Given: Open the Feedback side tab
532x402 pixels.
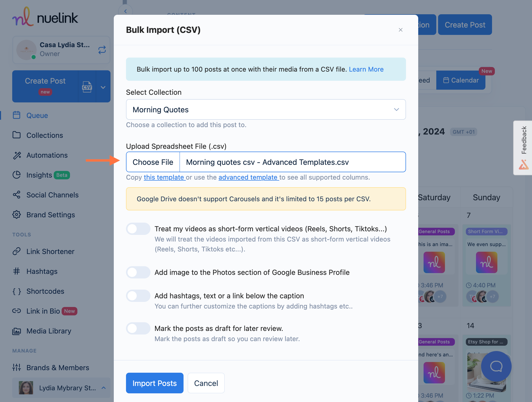Looking at the screenshot, I should click(523, 148).
